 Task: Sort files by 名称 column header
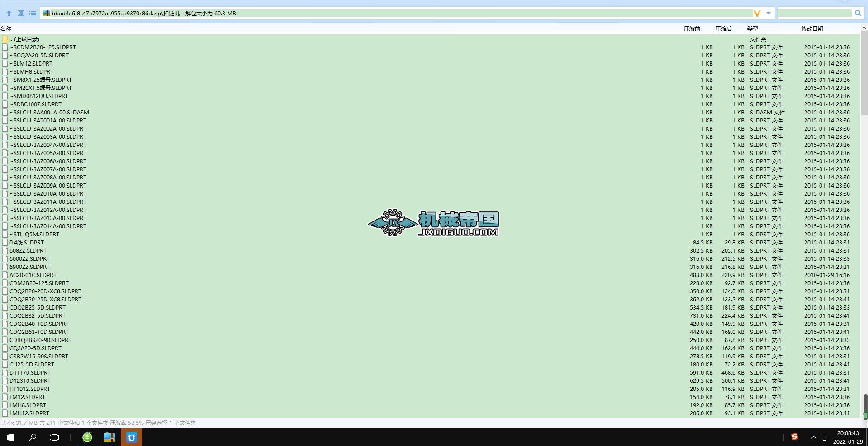tap(6, 28)
